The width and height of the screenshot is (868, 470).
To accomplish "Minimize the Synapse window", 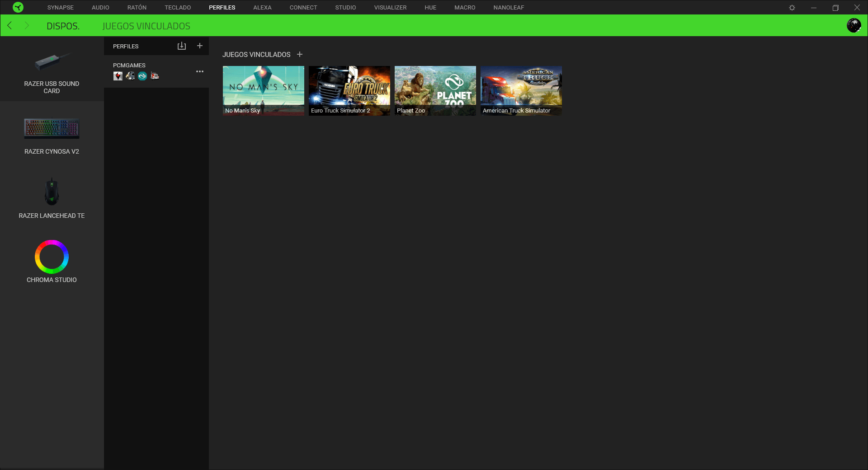I will tap(814, 8).
